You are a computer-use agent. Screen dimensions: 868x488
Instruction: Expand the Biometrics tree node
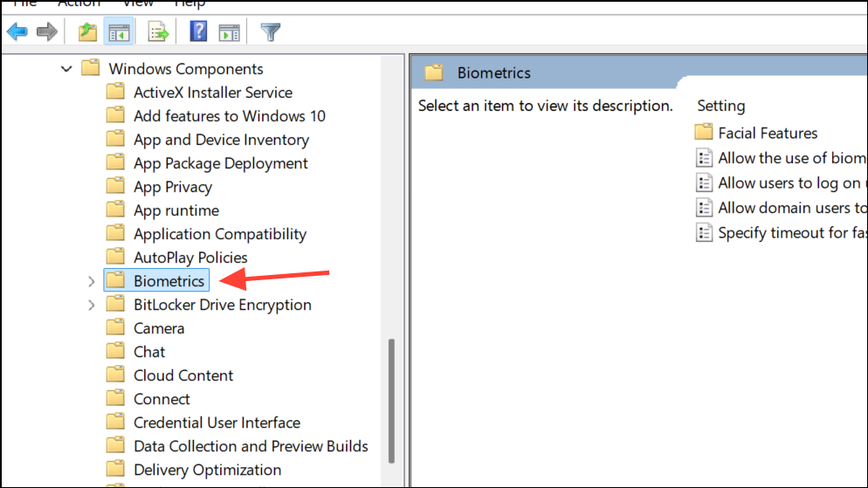[92, 282]
